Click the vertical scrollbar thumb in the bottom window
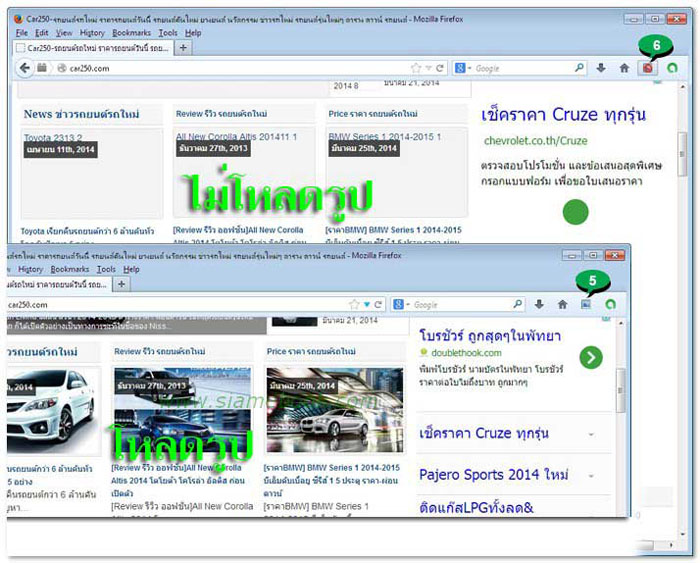 click(x=620, y=391)
